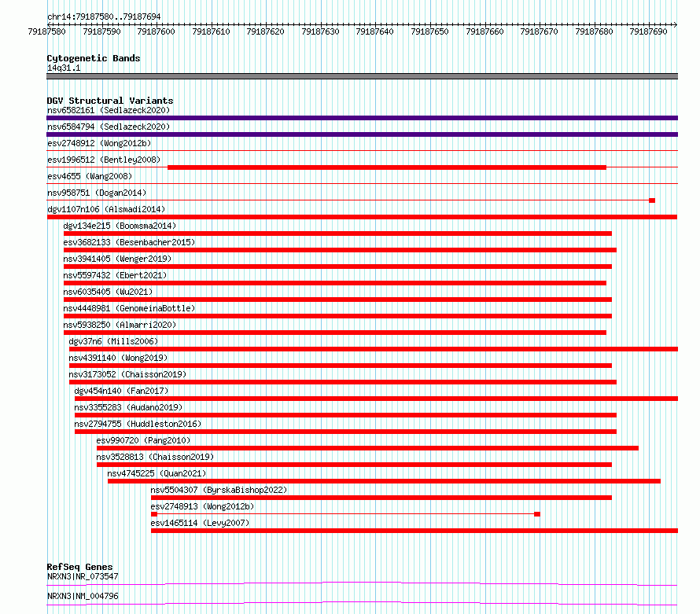This screenshot has height=614, width=700.
Task: Click the red bar under esv990720 (Pang2010)
Action: coord(367,448)
